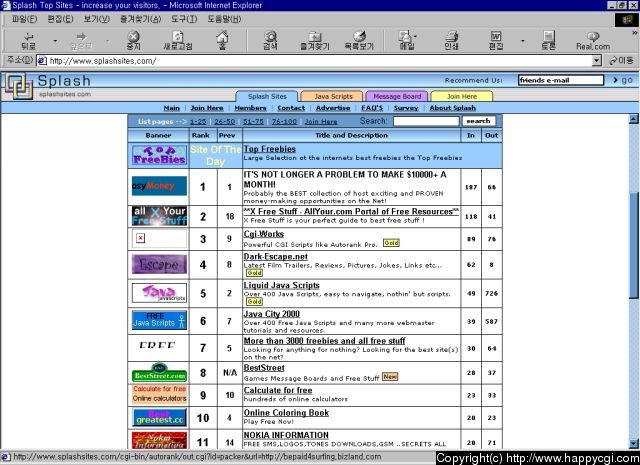Click the About Splash link

point(452,108)
